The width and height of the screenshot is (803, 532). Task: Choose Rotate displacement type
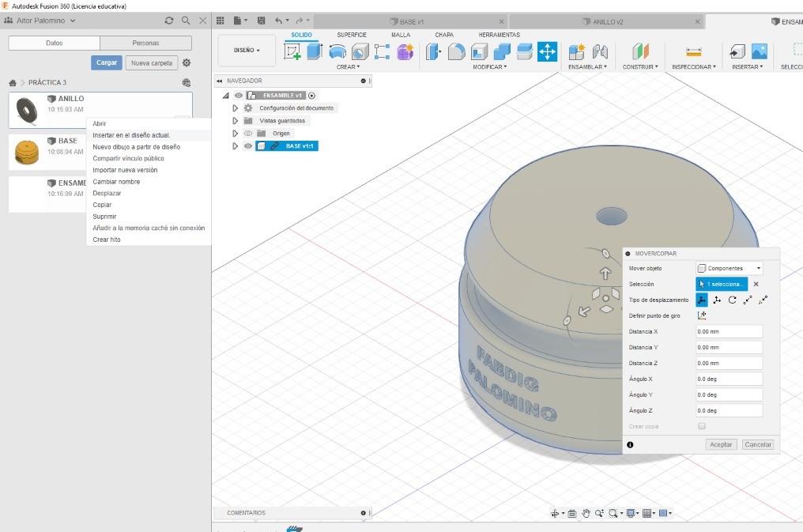(x=733, y=300)
